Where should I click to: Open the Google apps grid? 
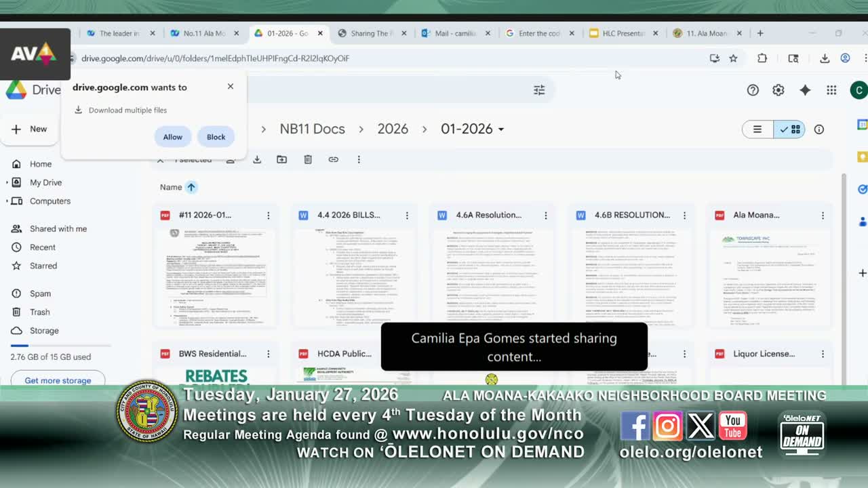(x=831, y=90)
